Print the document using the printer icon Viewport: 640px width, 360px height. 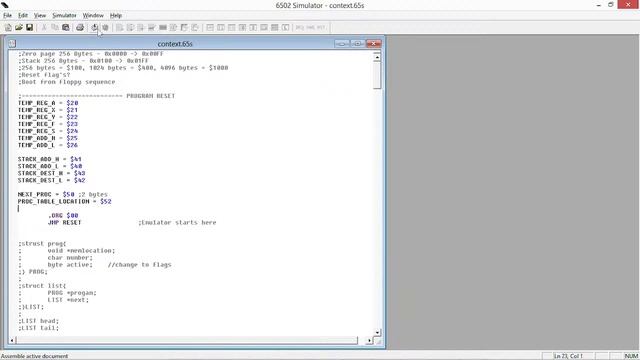[x=80, y=27]
